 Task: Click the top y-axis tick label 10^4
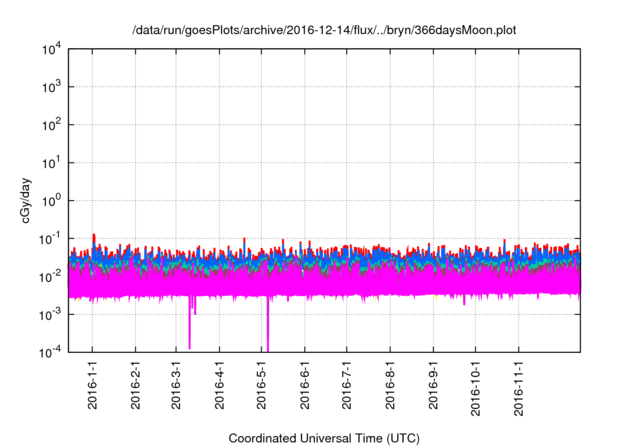tap(51, 49)
